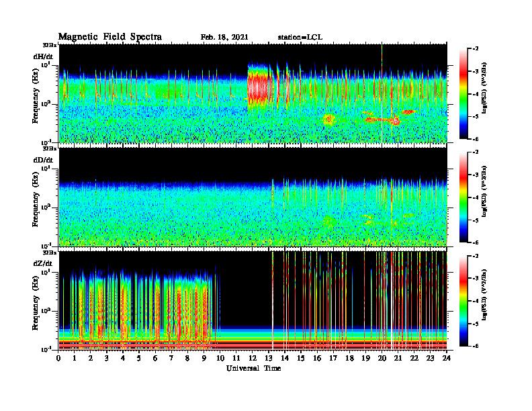The width and height of the screenshot is (532, 411).
Task: Click hour tick label 17 on time axis
Action: pyautogui.click(x=334, y=358)
